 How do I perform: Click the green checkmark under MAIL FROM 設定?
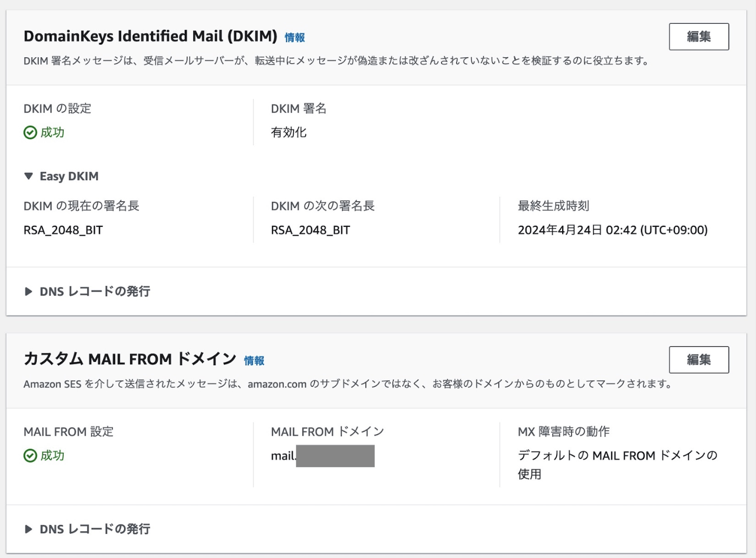(x=30, y=455)
